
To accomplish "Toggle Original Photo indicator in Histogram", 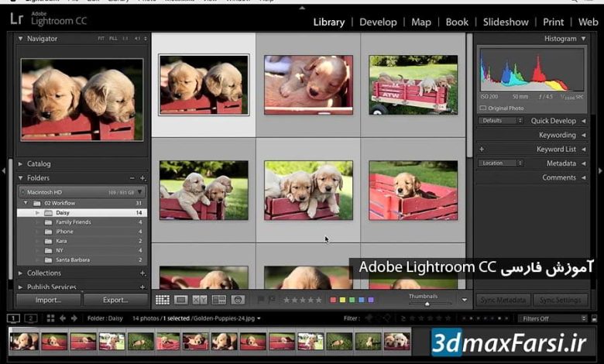I will (482, 108).
